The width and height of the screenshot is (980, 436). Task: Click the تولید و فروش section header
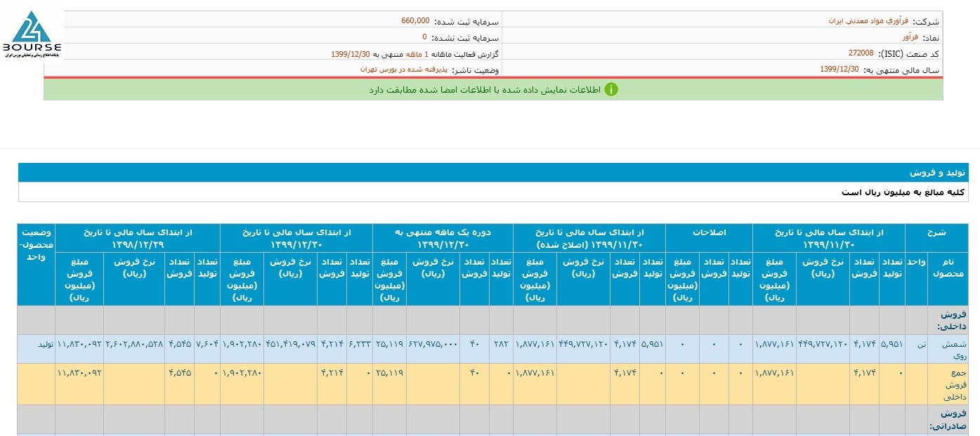click(x=939, y=173)
